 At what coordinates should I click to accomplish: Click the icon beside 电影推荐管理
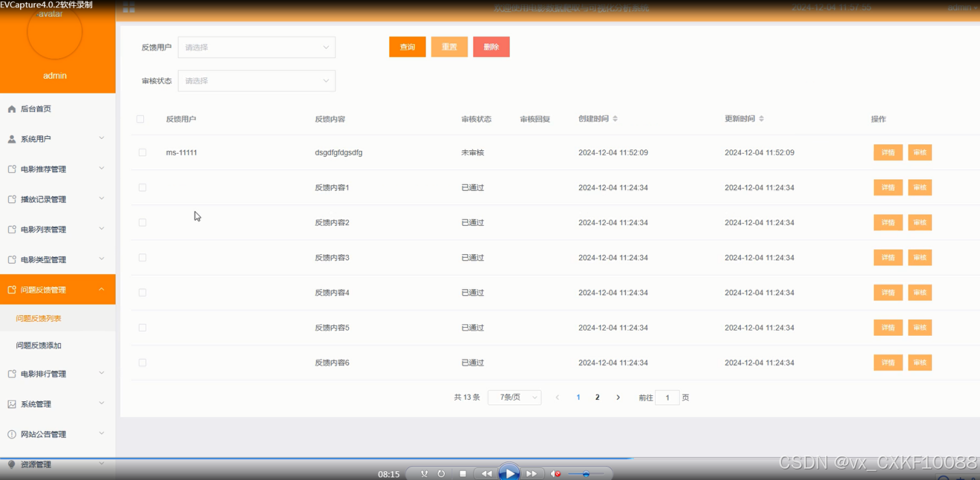11,169
